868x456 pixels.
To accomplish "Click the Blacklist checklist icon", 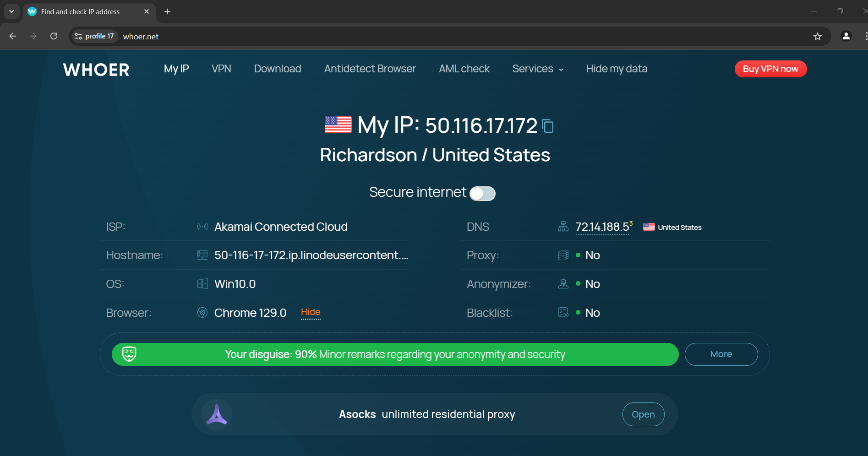I will click(x=563, y=313).
